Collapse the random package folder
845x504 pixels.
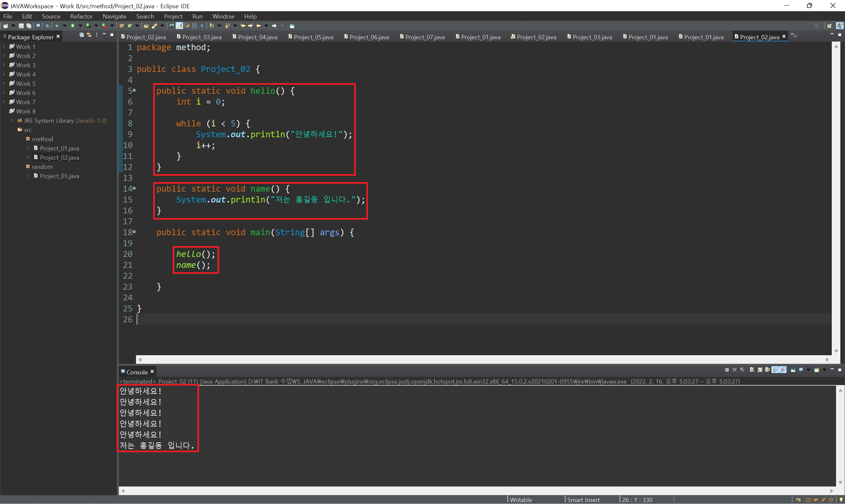click(x=20, y=167)
